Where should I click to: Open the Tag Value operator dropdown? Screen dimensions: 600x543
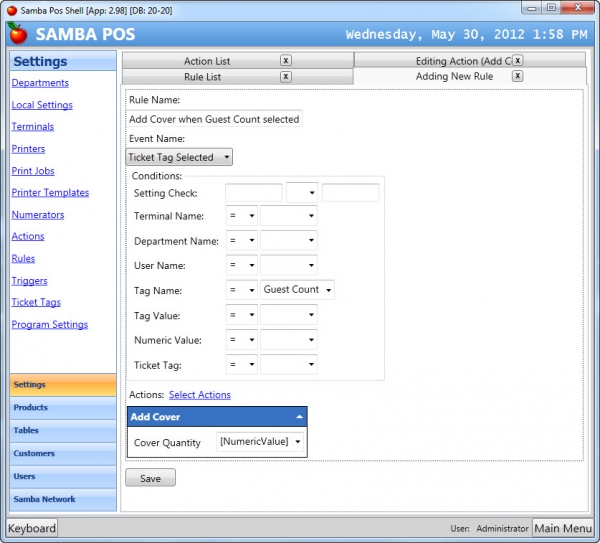tap(242, 315)
